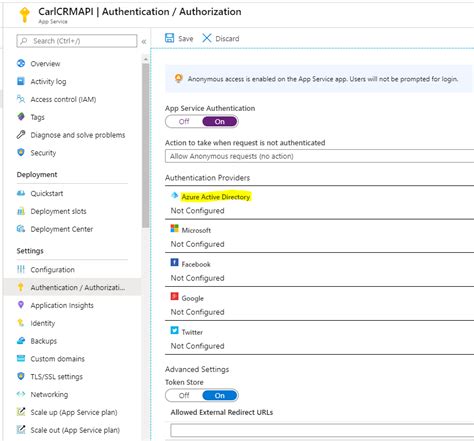Viewport: 474px width, 441px height.
Task: Click the Identity key icon
Action: 21,323
